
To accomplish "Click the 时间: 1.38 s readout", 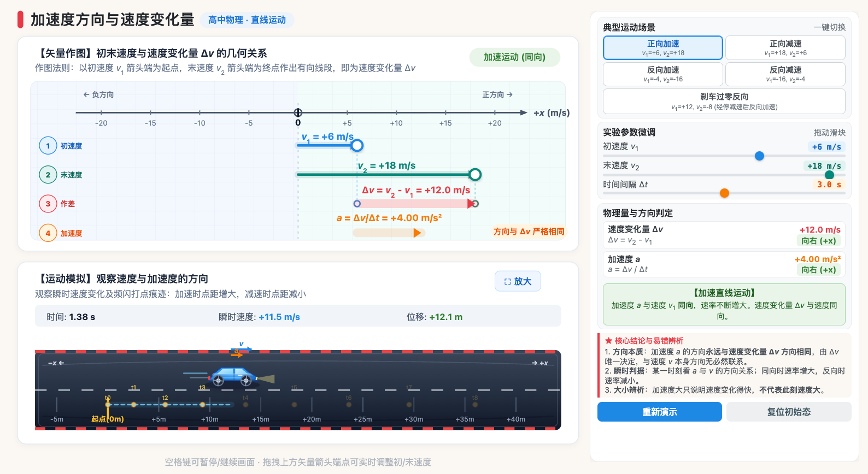I will [x=71, y=317].
